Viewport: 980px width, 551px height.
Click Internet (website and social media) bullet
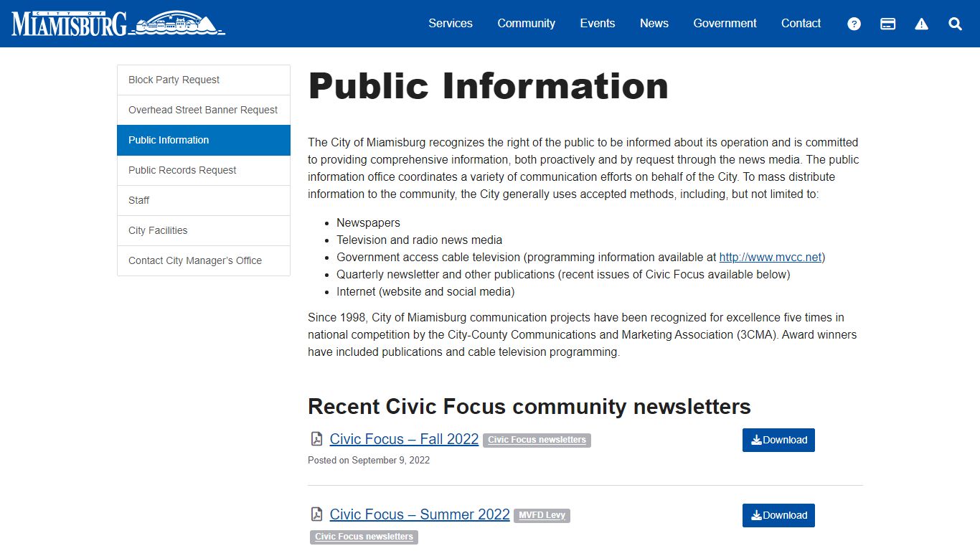click(425, 292)
